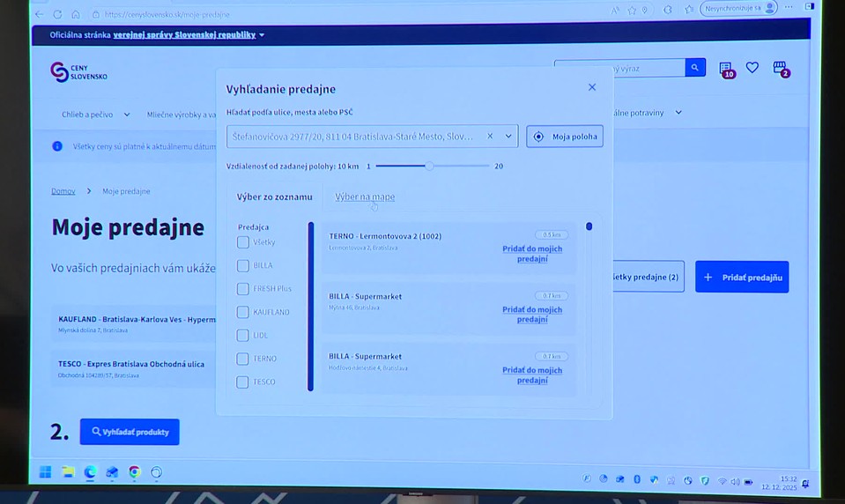Click the read aloud icon in address bar
Image resolution: width=845 pixels, height=504 pixels.
614,10
